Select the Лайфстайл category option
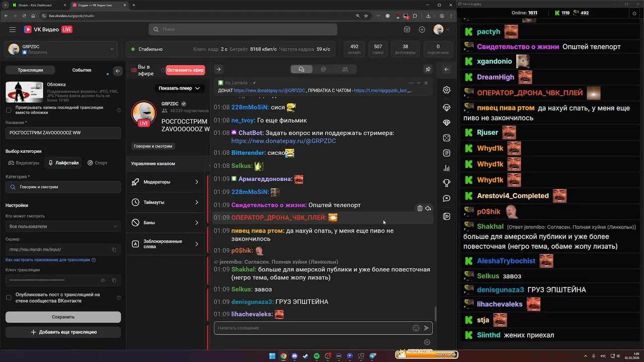 pyautogui.click(x=63, y=163)
